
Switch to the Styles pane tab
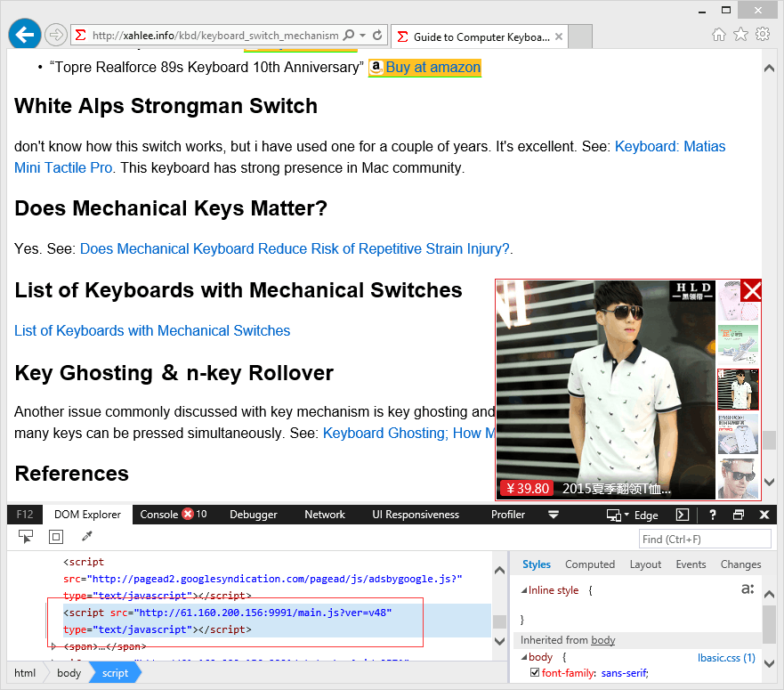537,564
